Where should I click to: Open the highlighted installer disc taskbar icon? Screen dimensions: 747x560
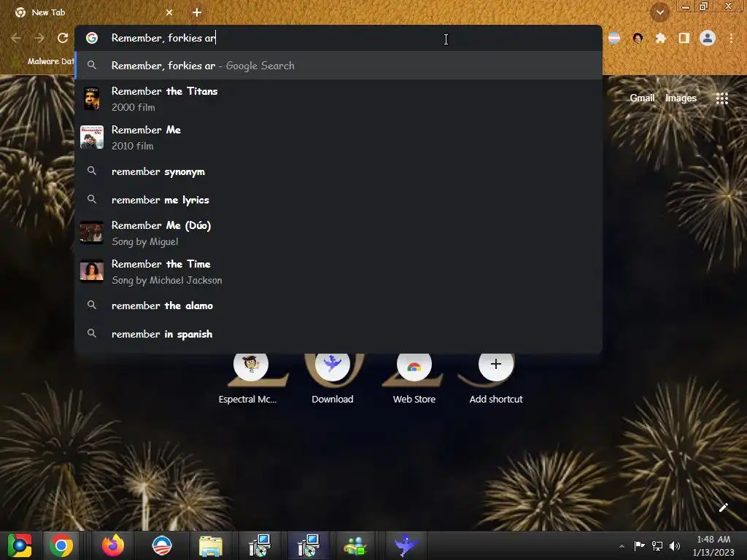point(309,545)
